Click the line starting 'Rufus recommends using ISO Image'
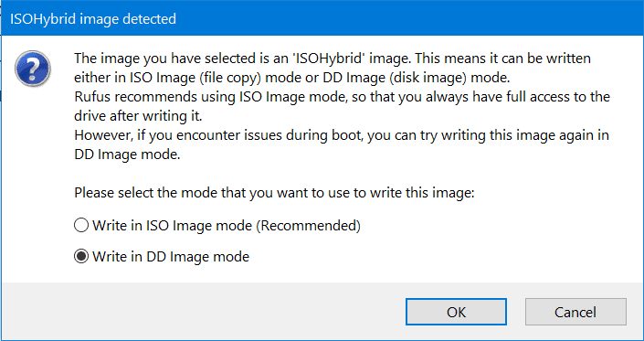 coord(343,97)
